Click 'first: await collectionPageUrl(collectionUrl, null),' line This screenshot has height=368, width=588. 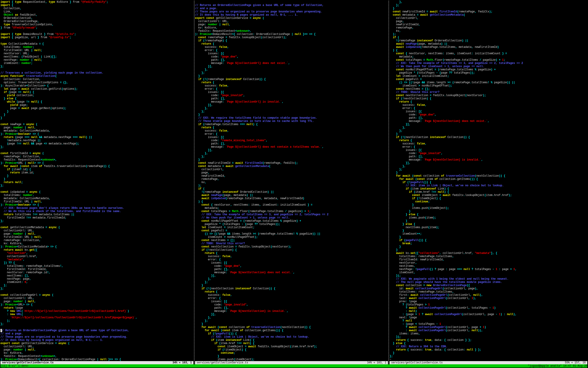[441, 295]
